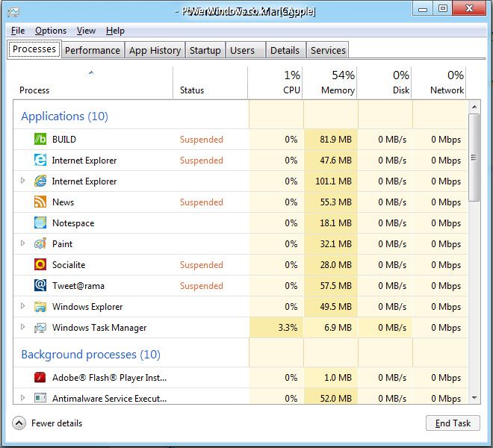Open the File menu
The width and height of the screenshot is (493, 448).
click(18, 31)
